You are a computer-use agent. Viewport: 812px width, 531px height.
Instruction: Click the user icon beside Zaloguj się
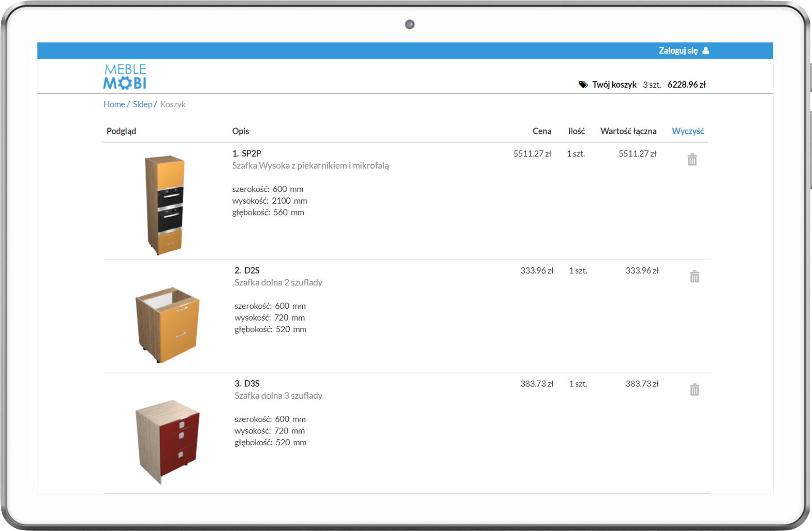[706, 51]
